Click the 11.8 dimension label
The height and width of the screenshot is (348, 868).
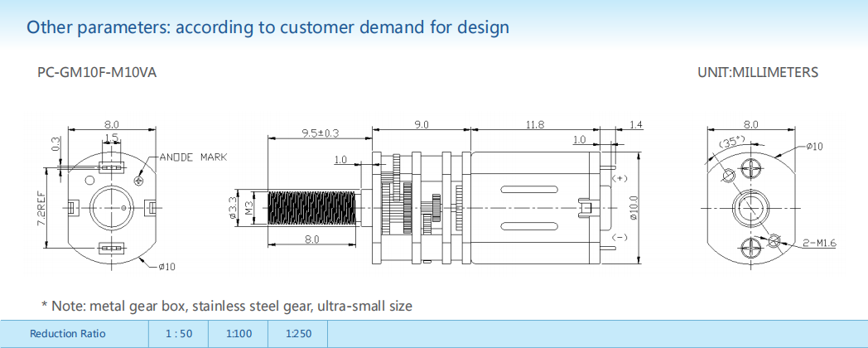(x=534, y=125)
